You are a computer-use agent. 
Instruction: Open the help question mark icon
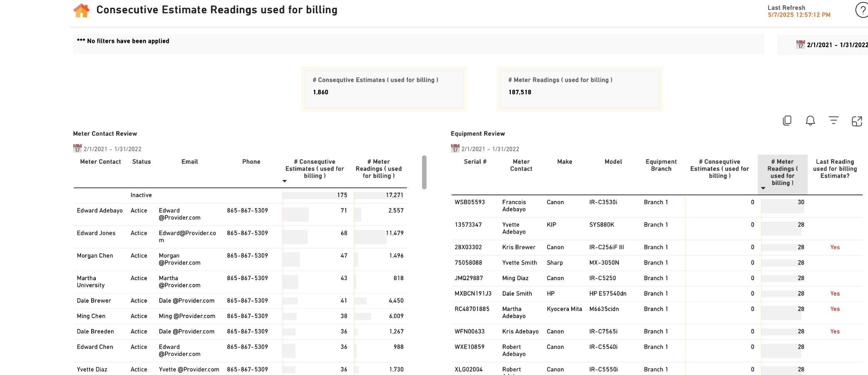[862, 10]
